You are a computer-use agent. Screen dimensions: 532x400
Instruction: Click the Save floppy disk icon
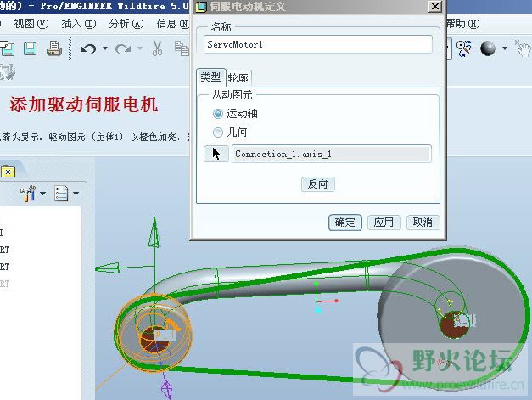(x=30, y=48)
